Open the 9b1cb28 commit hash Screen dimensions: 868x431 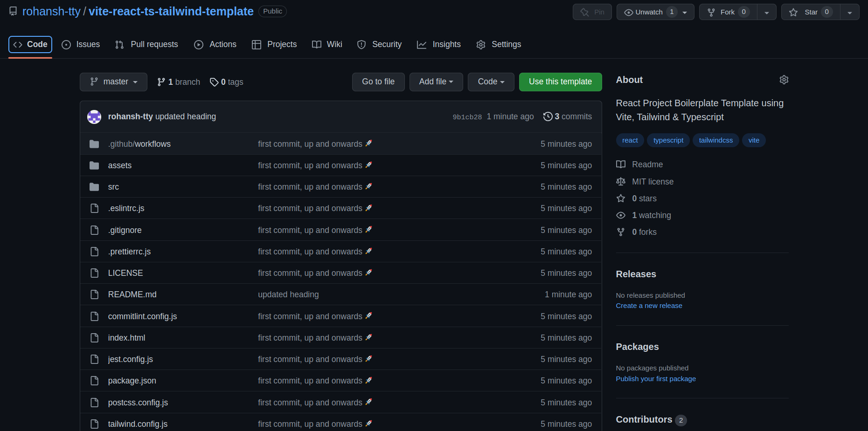click(467, 117)
